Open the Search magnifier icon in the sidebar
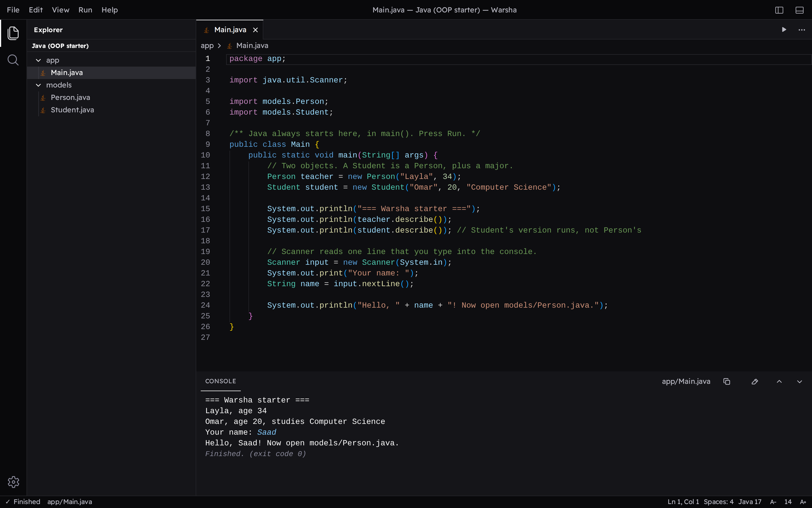Image resolution: width=812 pixels, height=508 pixels. [13, 60]
